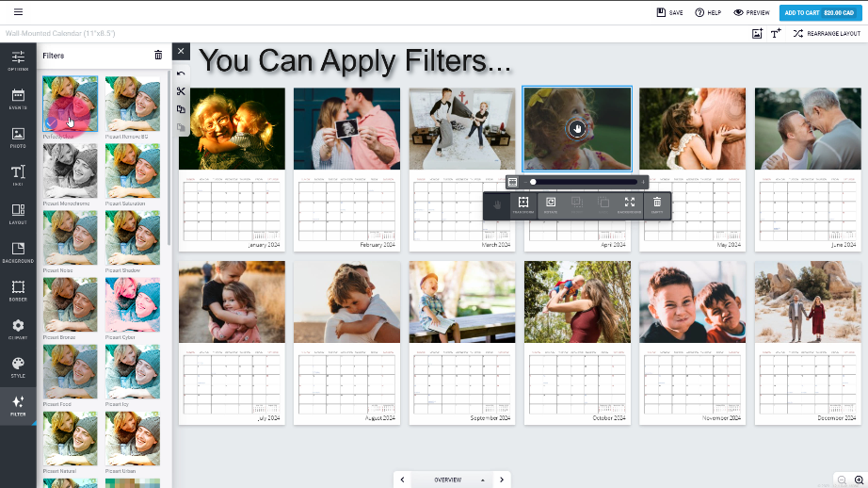
Task: Click the scissors cut icon
Action: tap(181, 91)
